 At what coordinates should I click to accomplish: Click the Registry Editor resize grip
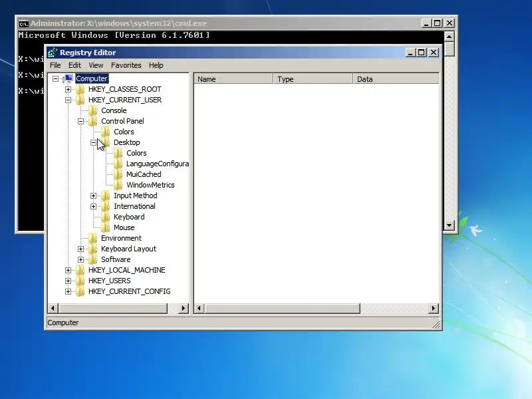(x=436, y=325)
